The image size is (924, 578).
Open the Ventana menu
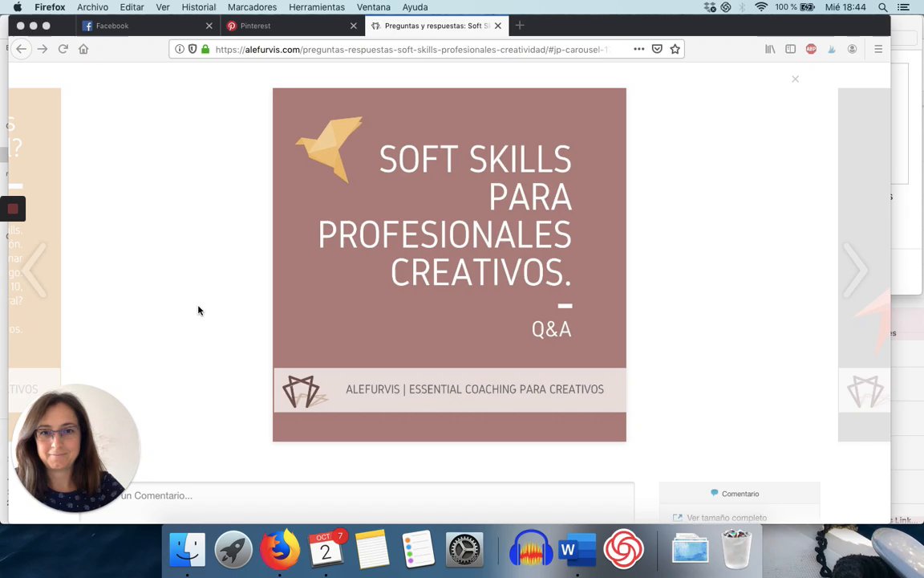[x=374, y=7]
